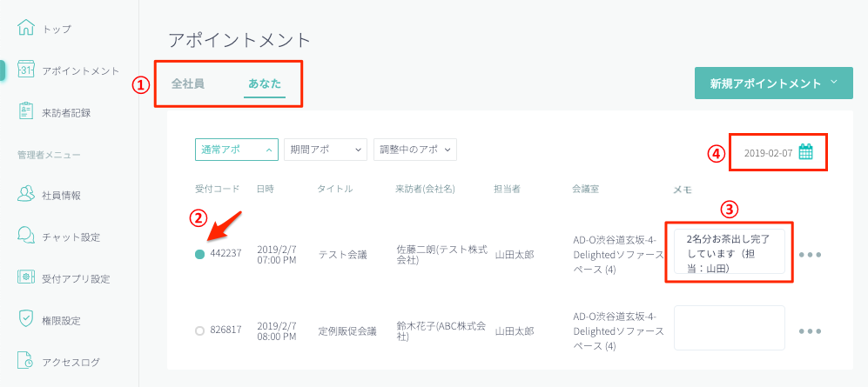Click the empty memo field for 定例販促会議

point(729,329)
